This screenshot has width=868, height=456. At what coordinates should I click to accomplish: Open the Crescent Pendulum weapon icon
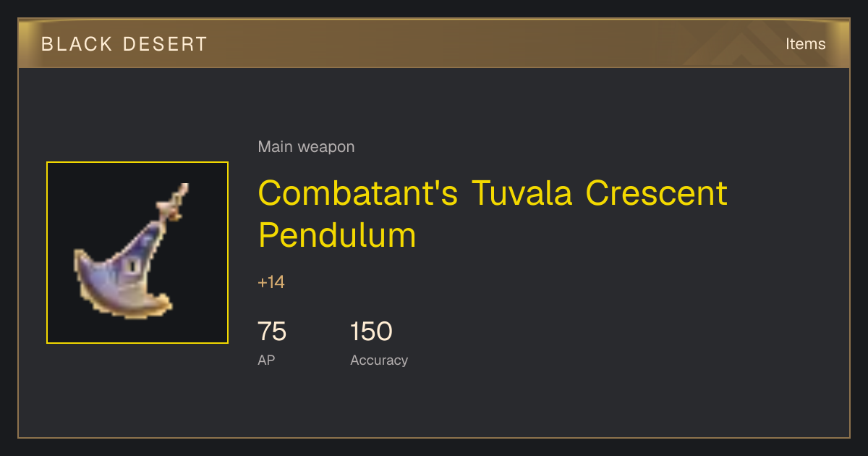click(137, 253)
